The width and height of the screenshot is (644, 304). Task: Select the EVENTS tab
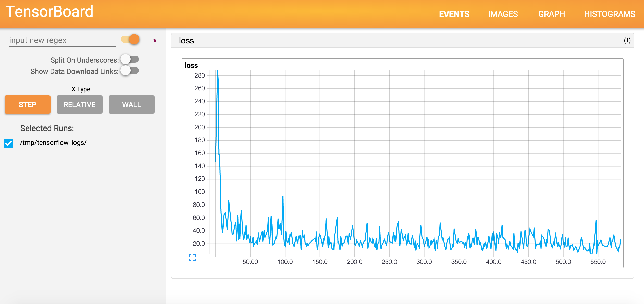454,14
